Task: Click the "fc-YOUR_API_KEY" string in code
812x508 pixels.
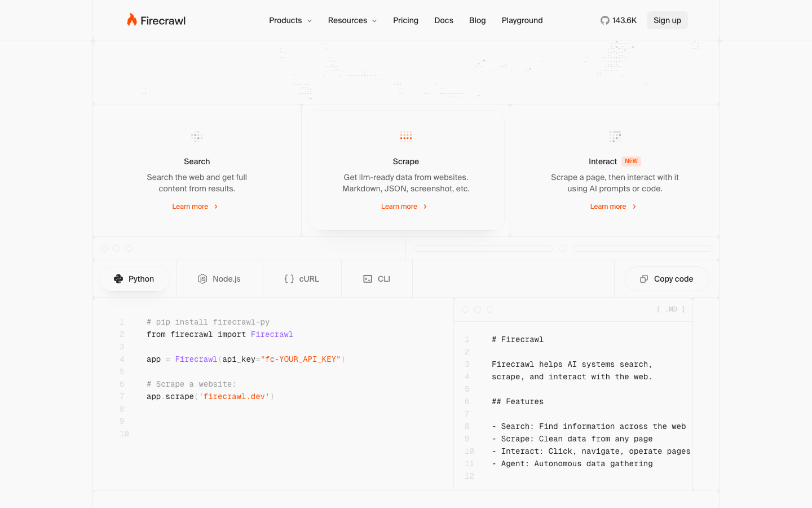Action: 301,360
